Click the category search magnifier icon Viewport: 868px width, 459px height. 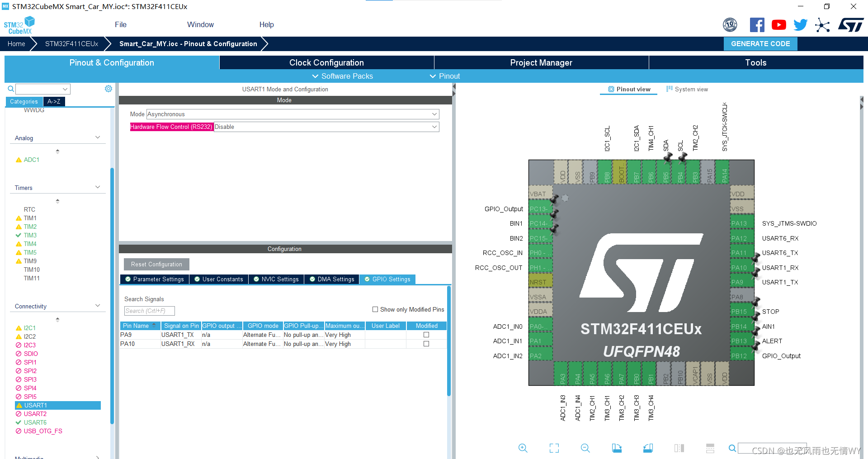coord(11,89)
